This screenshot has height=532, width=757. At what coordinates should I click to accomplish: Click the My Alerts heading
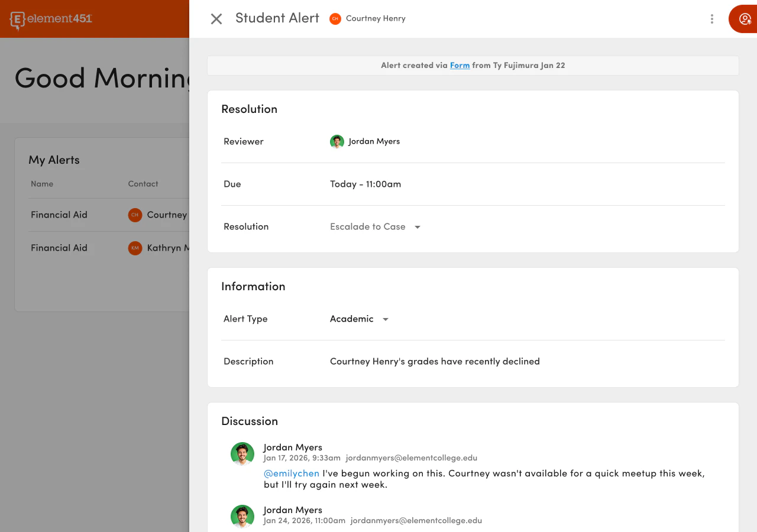pos(54,160)
